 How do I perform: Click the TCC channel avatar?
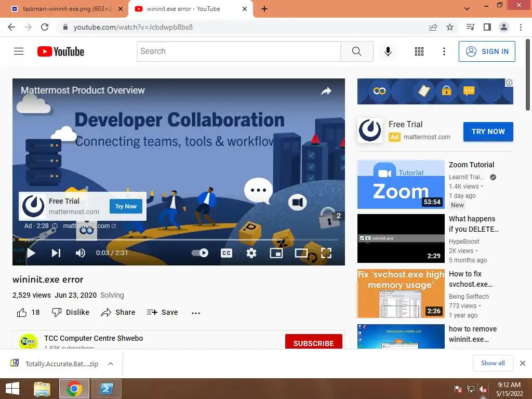click(29, 341)
